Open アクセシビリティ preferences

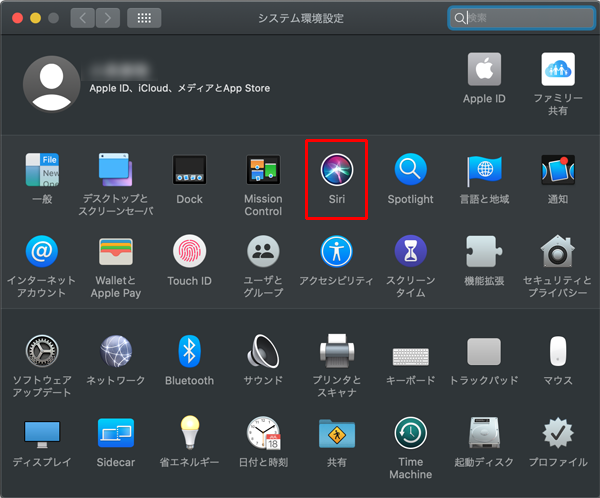(336, 251)
